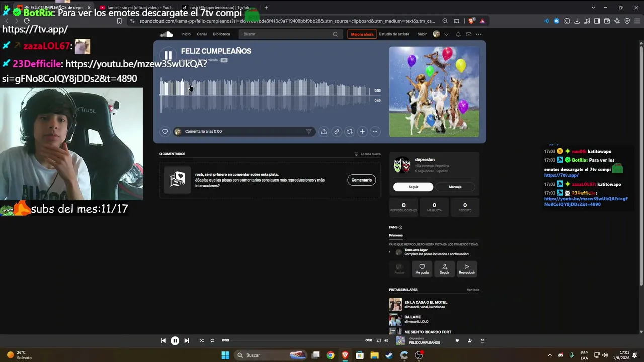
Task: Mute volume in the player bar
Action: pos(386,341)
